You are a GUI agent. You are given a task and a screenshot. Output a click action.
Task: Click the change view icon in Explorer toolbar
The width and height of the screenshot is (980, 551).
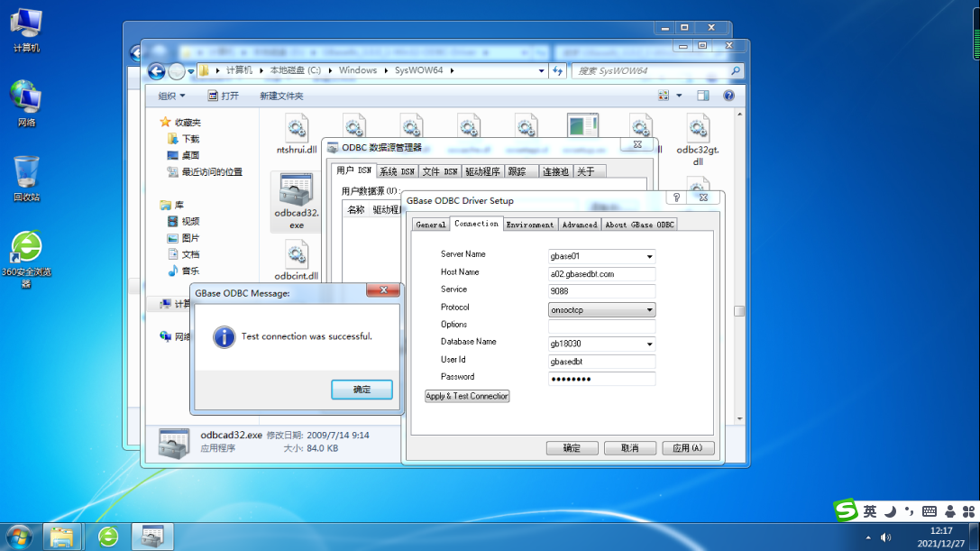pos(664,96)
